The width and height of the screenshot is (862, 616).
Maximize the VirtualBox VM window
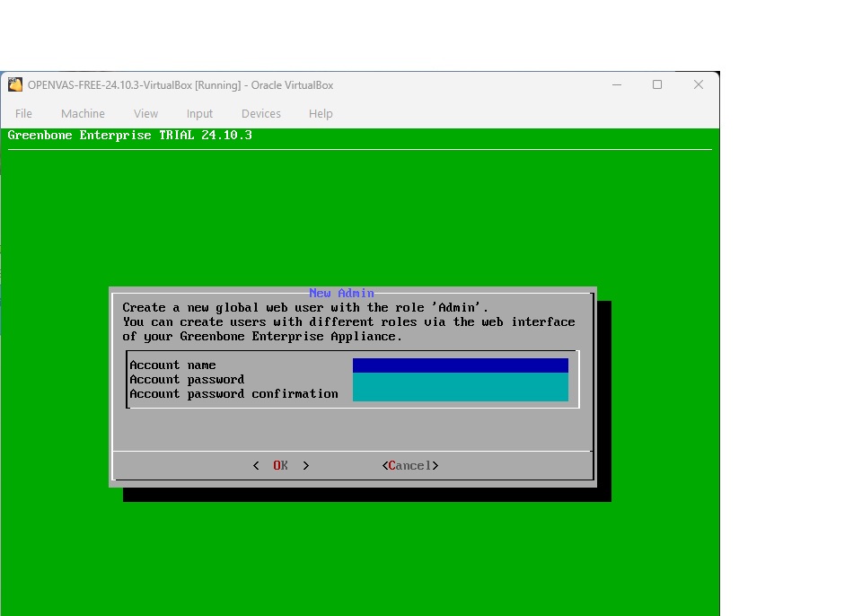pyautogui.click(x=657, y=85)
